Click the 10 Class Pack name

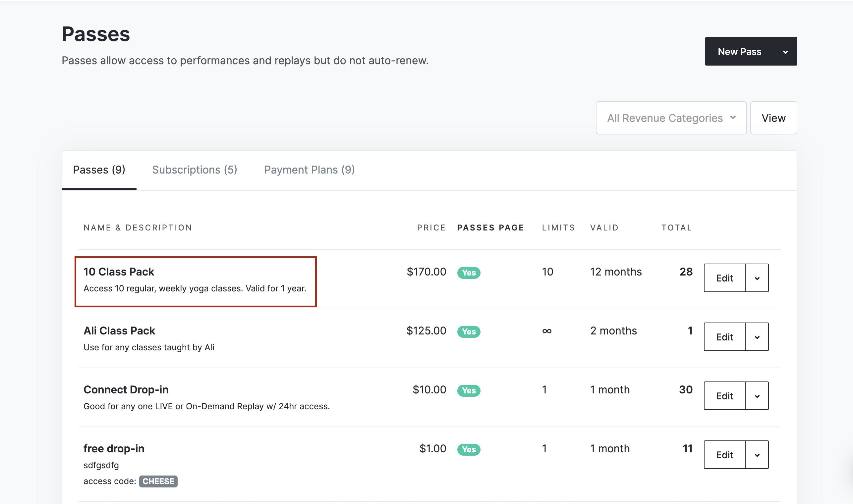119,272
